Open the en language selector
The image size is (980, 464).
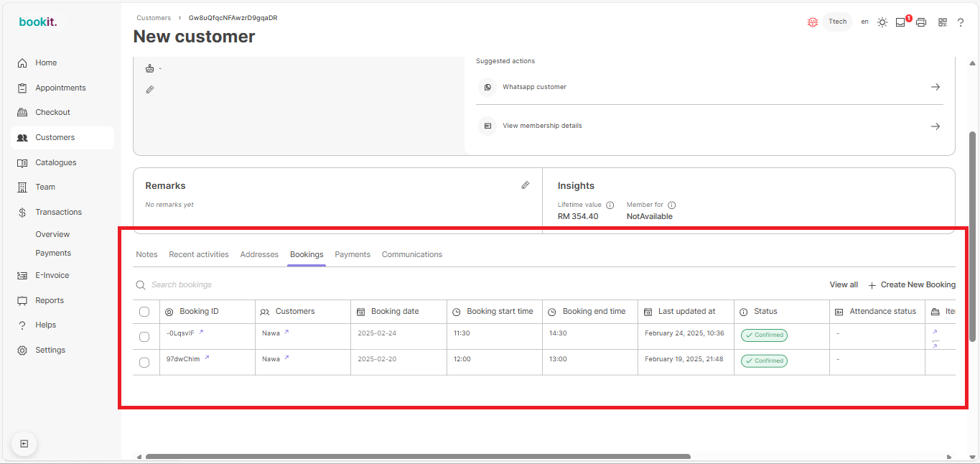864,22
